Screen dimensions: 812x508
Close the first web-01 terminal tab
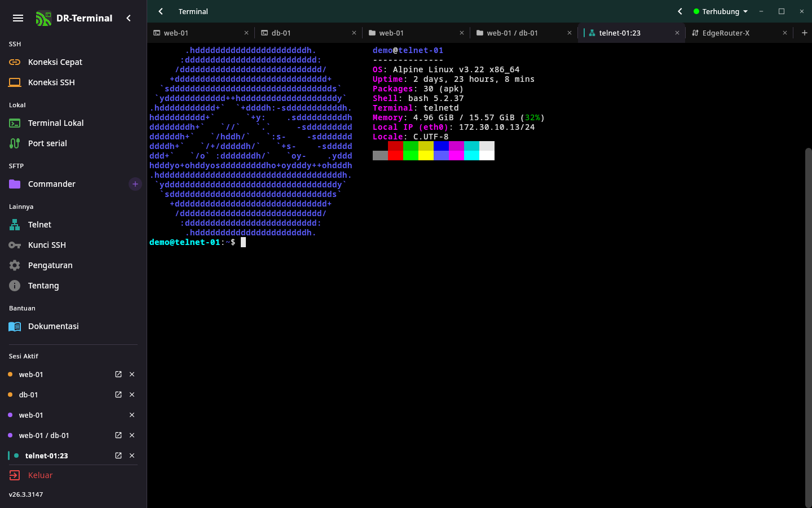246,33
